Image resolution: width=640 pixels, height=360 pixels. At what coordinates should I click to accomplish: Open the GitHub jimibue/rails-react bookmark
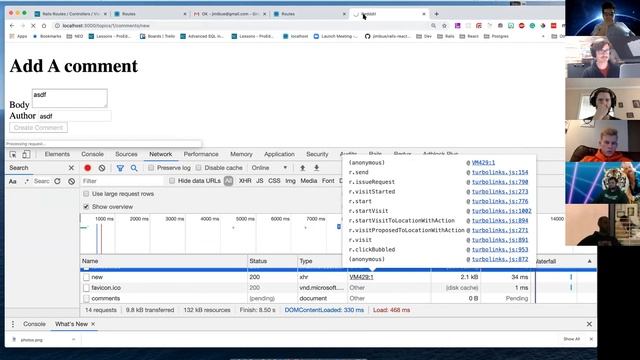point(387,36)
